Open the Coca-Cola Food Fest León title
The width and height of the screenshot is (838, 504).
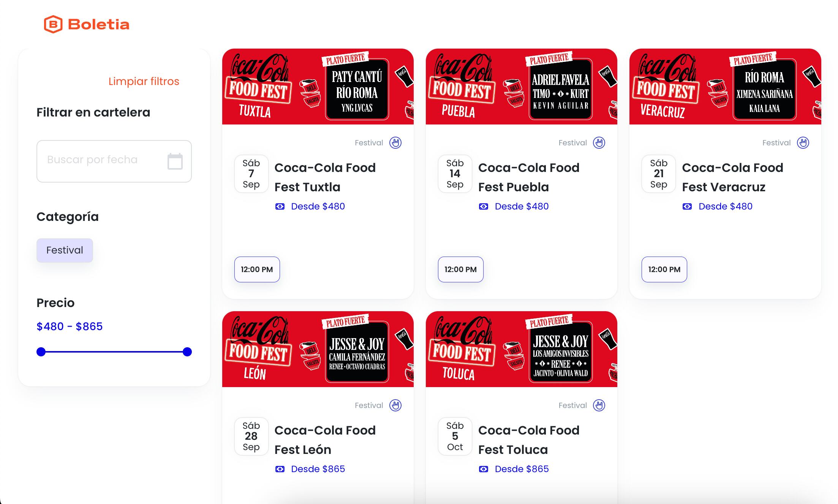tap(325, 440)
